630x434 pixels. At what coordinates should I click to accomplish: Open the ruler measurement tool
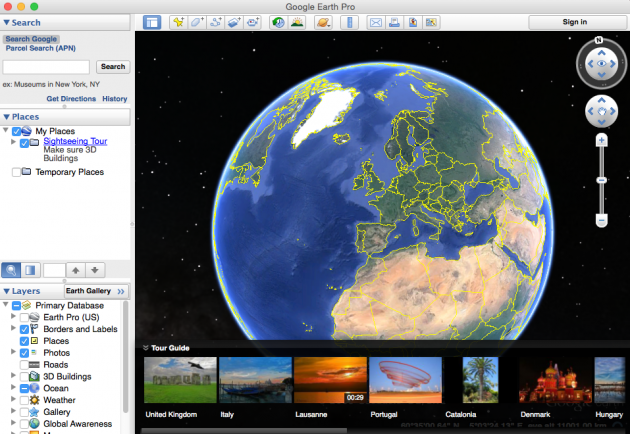350,22
